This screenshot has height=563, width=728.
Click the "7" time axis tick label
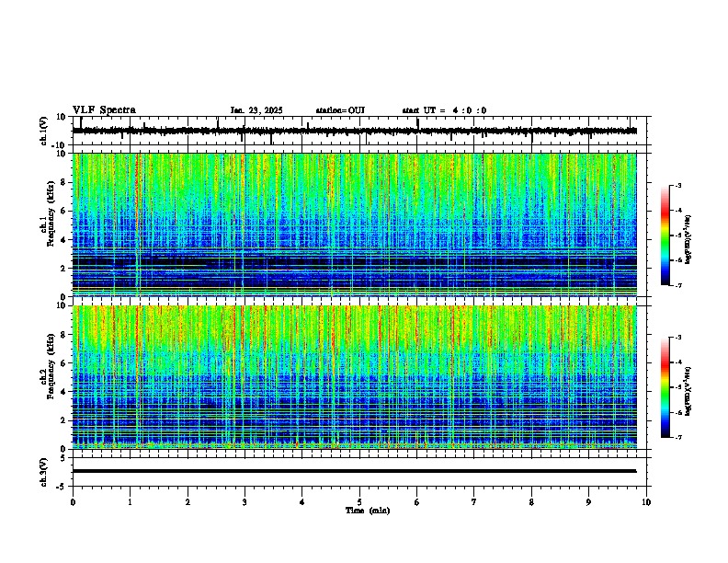click(474, 502)
